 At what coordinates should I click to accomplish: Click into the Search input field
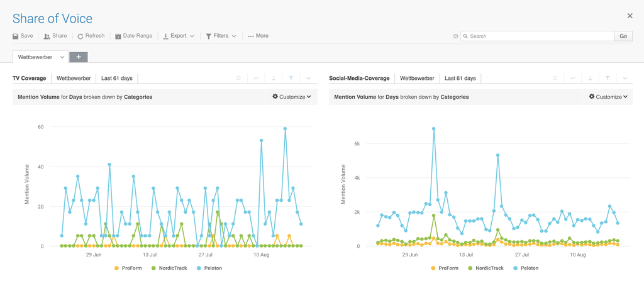click(538, 36)
